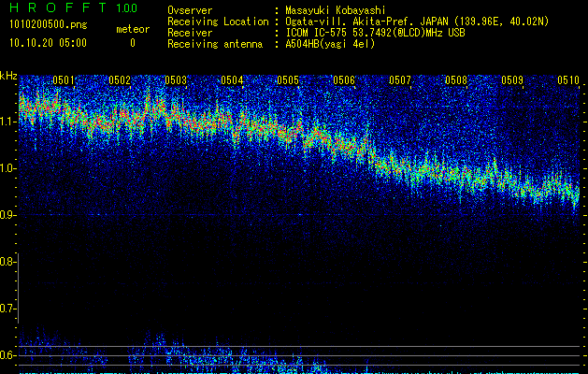Click the 0510 time marker
This screenshot has width=588, height=374.
click(x=568, y=80)
